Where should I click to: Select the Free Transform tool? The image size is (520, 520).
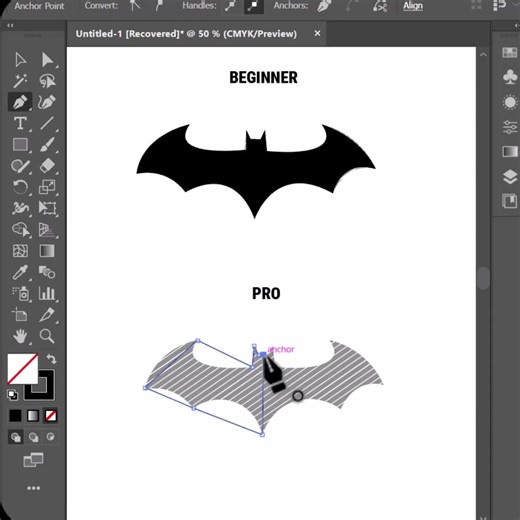click(47, 208)
